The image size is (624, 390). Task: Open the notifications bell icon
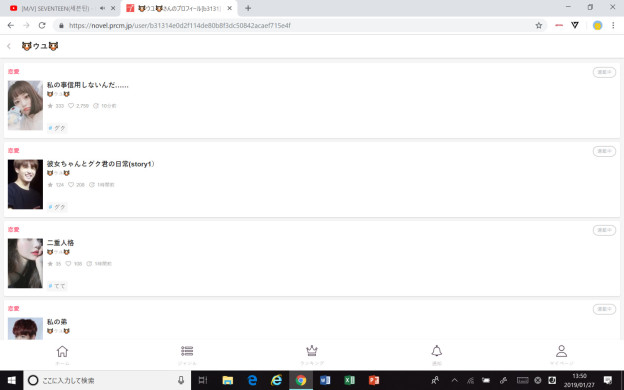pos(437,351)
